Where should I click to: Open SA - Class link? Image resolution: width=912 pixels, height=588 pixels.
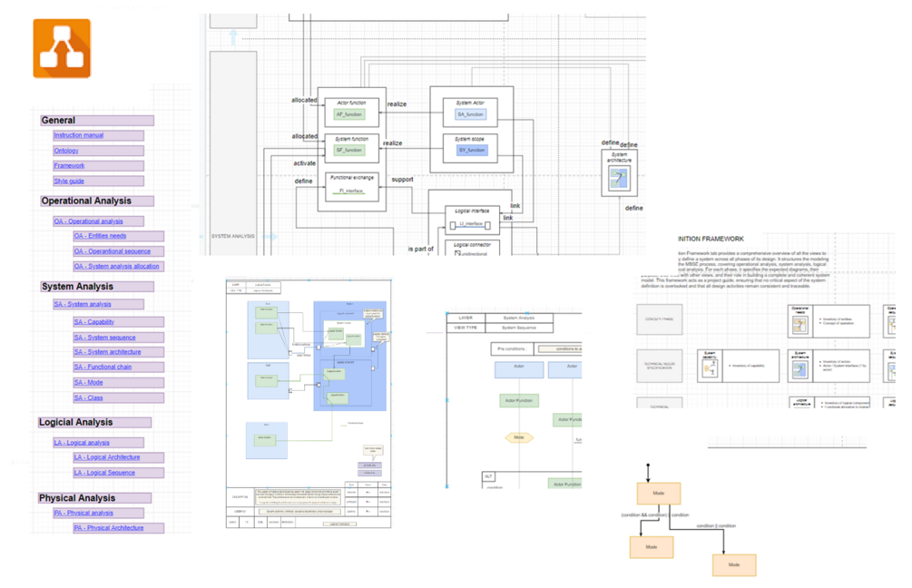coord(88,397)
